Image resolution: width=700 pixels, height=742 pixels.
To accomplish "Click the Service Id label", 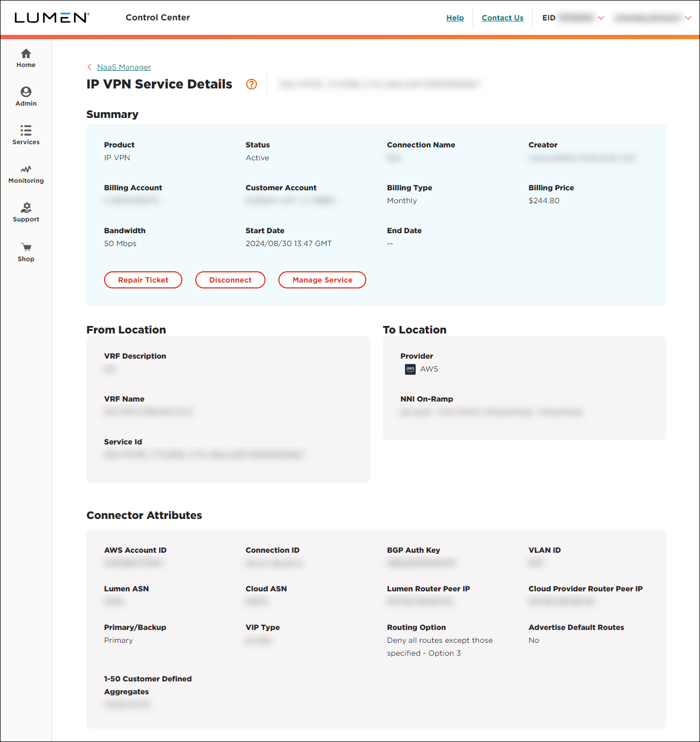I will click(123, 442).
